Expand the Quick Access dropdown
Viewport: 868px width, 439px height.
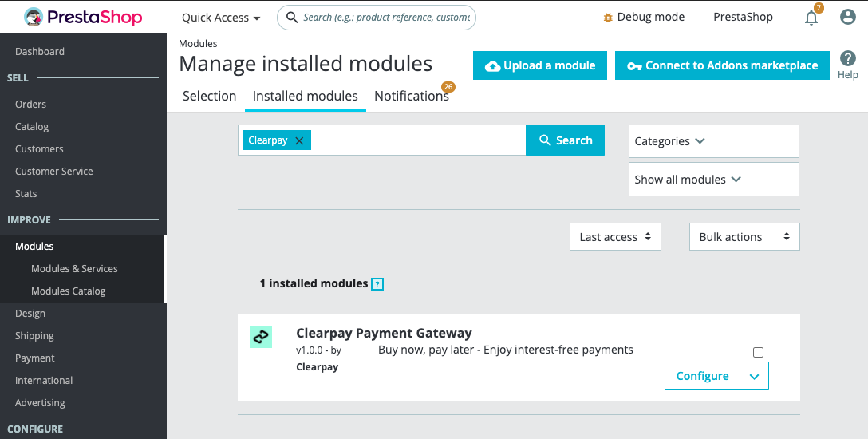click(x=221, y=18)
